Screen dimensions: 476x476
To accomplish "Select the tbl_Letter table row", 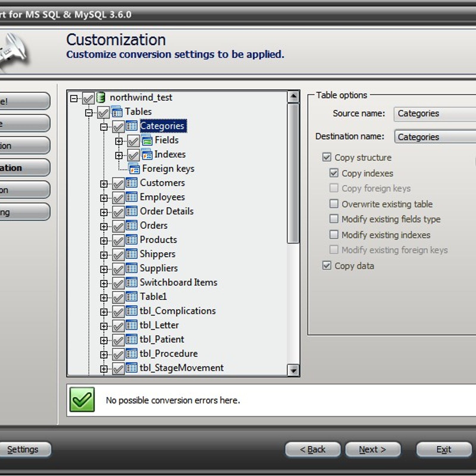I will [x=159, y=325].
